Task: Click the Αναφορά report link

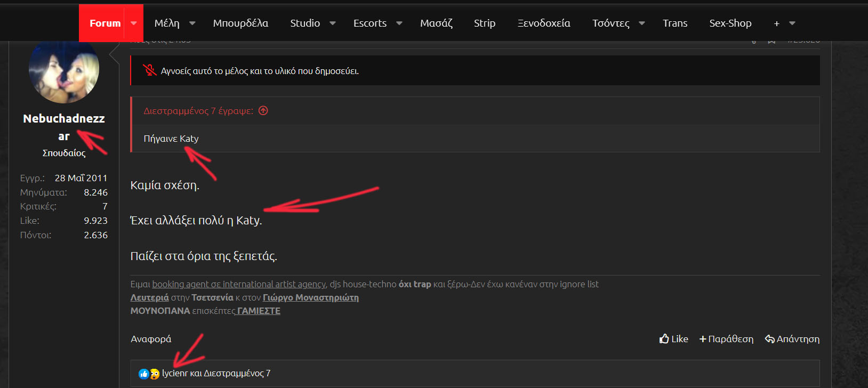Action: 151,339
